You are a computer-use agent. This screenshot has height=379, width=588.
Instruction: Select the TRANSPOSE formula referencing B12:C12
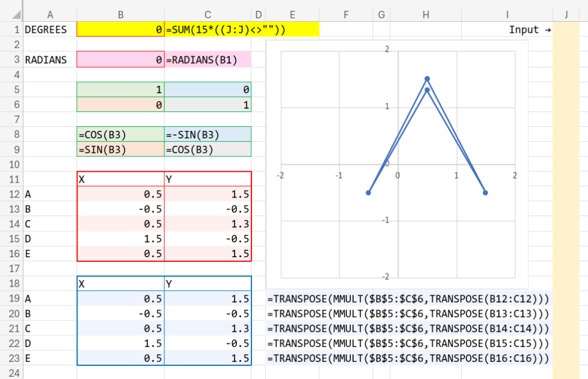408,299
